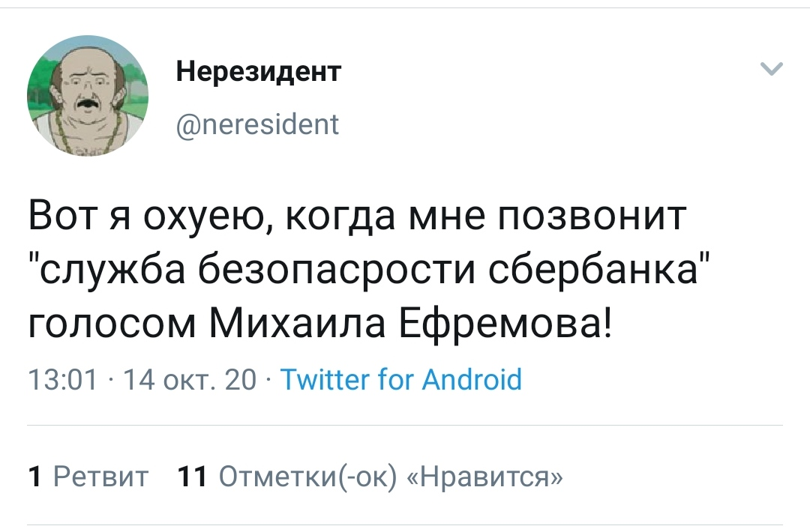Screen dimensions: 810x532
Task: Open the Нерезидент display name
Action: point(258,70)
